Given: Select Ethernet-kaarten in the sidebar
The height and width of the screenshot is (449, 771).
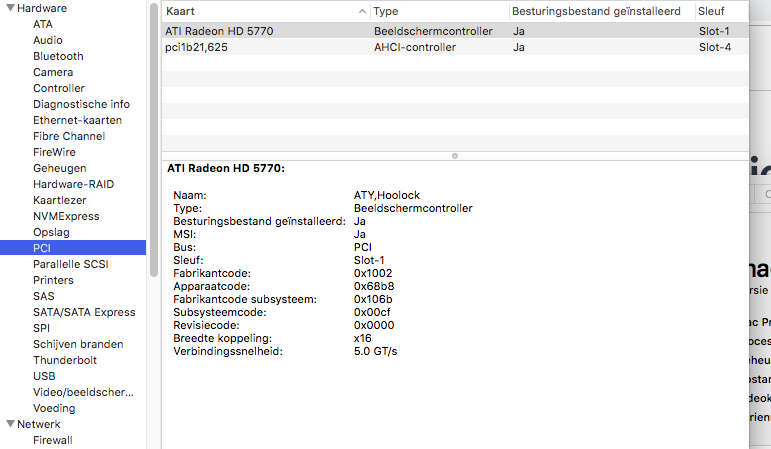Looking at the screenshot, I should point(77,120).
